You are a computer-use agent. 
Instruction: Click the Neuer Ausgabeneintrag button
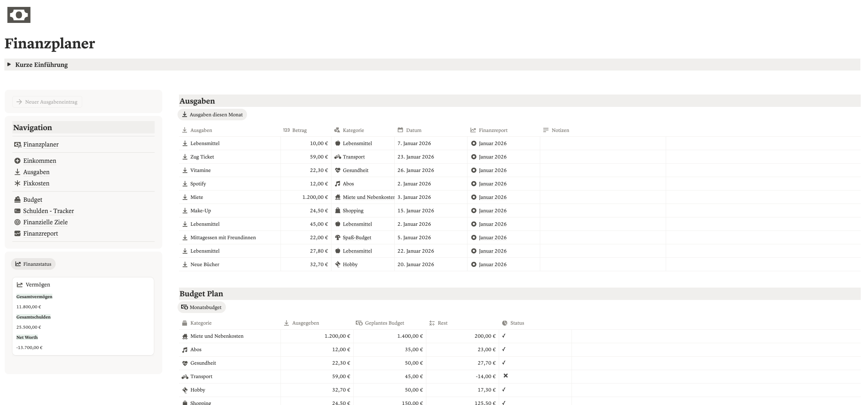pos(47,102)
